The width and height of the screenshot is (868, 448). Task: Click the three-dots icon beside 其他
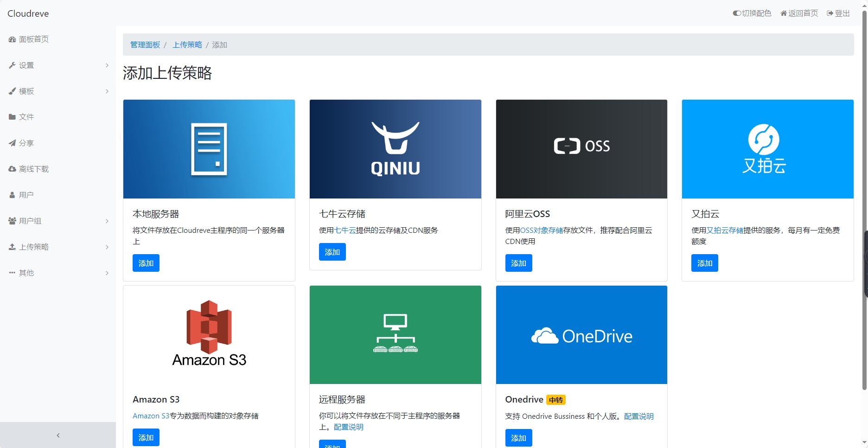pos(12,273)
